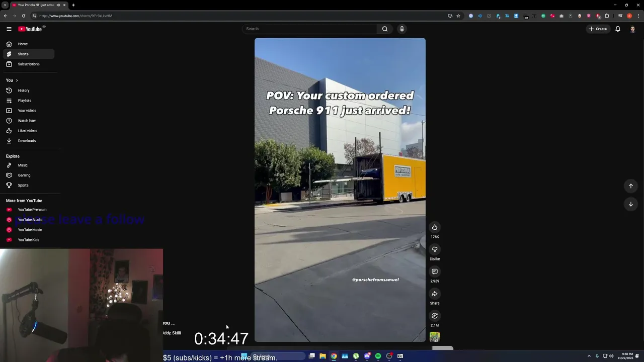The height and width of the screenshot is (362, 644).
Task: Click the Remix button on short
Action: (x=435, y=316)
